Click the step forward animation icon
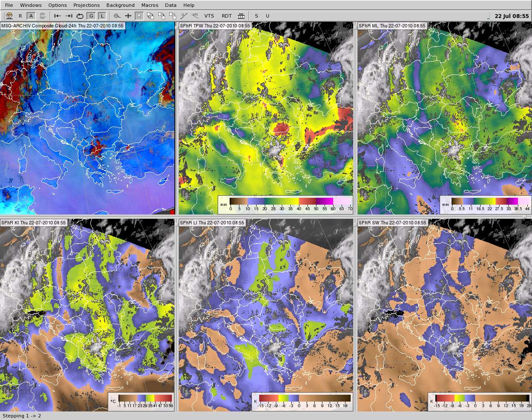 (x=68, y=16)
